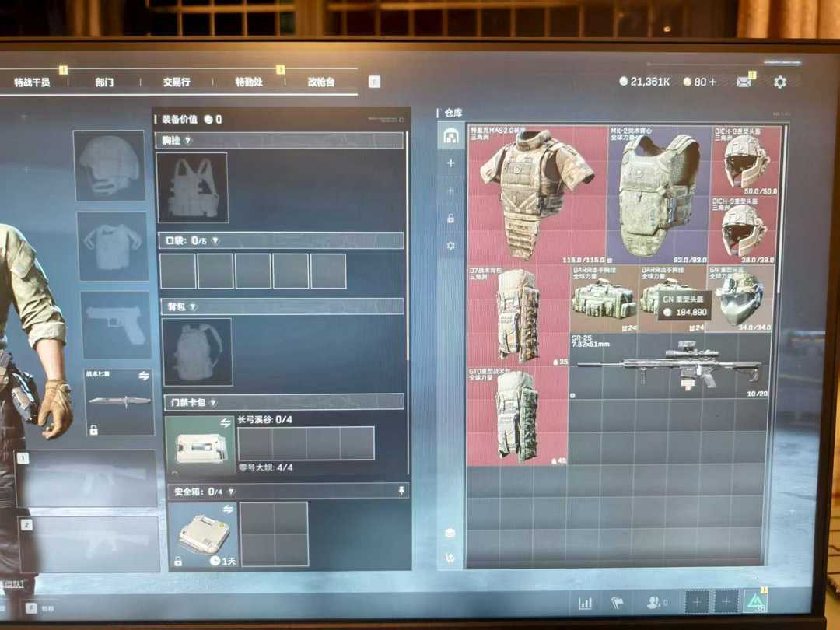Toggle the lock on the 安全箱 case
Screen dimensions: 840x630
[178, 561]
